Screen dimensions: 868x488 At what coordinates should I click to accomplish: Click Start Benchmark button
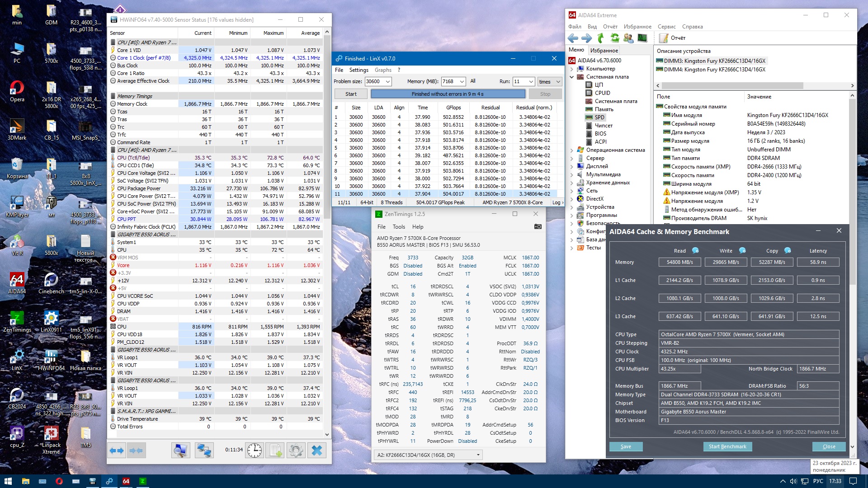pyautogui.click(x=727, y=446)
